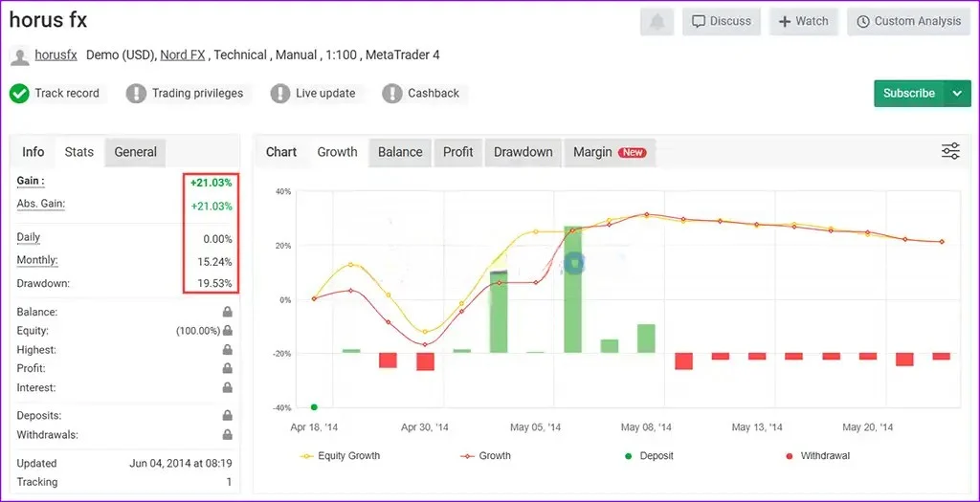The image size is (980, 502).
Task: Switch to the Stats tab
Action: pyautogui.click(x=79, y=152)
